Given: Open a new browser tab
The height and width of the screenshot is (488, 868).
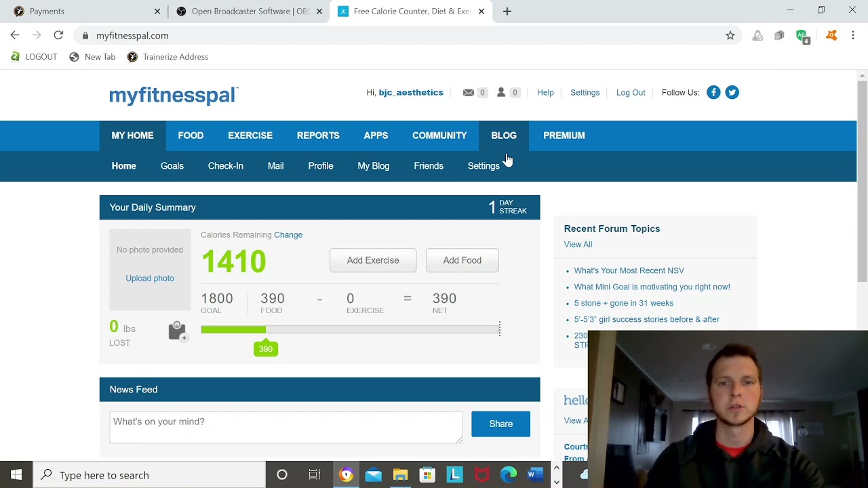Looking at the screenshot, I should [x=507, y=12].
